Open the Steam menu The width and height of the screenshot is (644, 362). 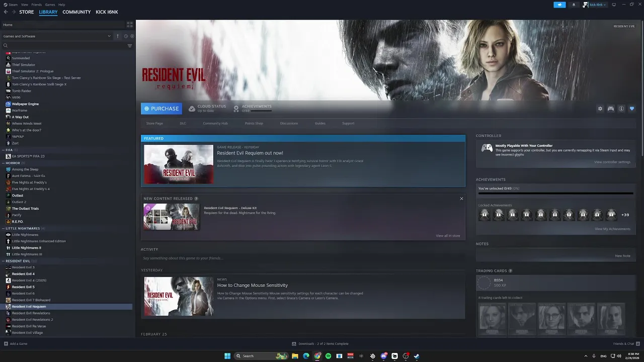coord(13,5)
